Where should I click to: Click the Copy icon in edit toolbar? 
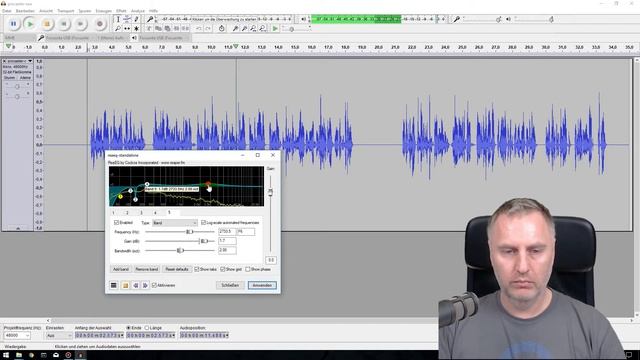tap(158, 29)
